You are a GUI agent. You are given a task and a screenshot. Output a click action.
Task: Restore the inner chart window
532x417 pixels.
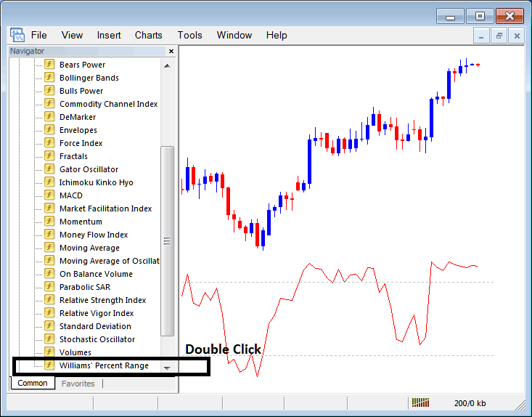point(499,36)
